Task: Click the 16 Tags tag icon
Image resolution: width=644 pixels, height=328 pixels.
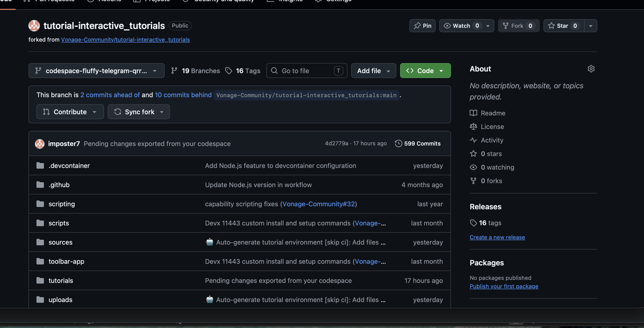Action: click(x=229, y=71)
